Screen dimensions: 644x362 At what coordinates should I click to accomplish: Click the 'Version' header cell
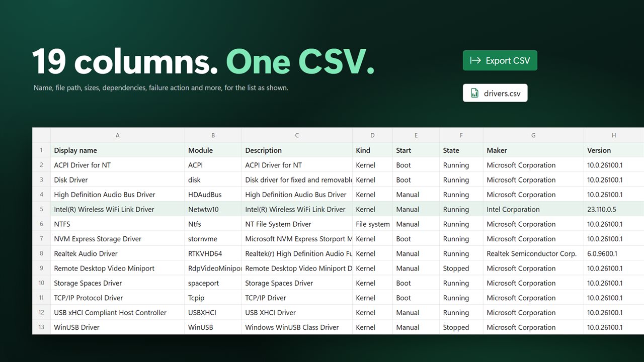[614, 150]
